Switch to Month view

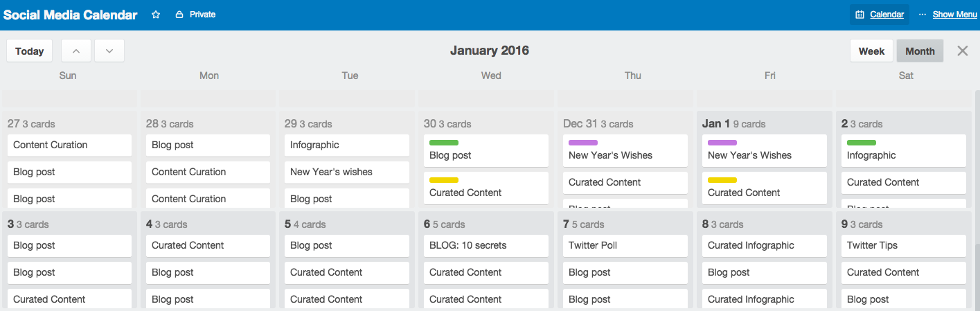click(x=920, y=51)
